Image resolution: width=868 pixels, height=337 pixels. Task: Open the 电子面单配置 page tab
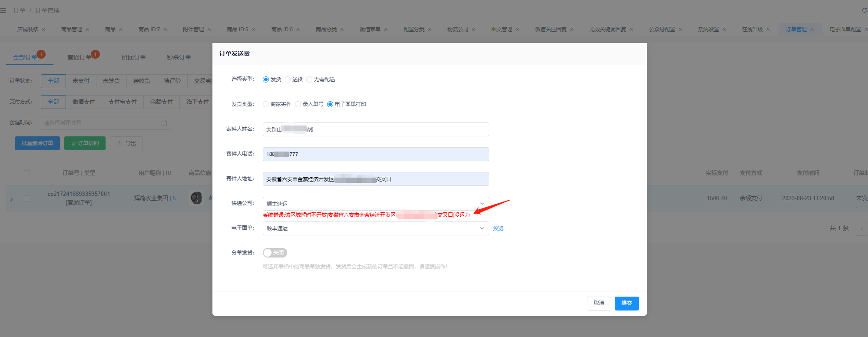click(845, 30)
